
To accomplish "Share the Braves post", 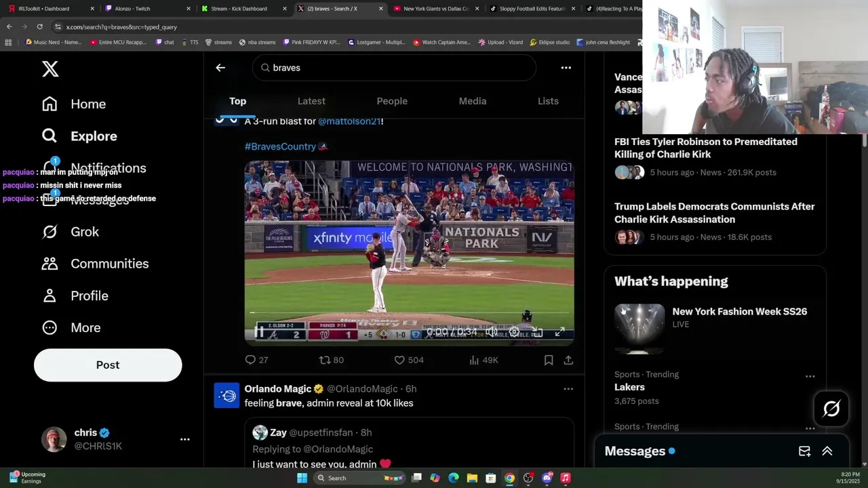I will [x=568, y=360].
